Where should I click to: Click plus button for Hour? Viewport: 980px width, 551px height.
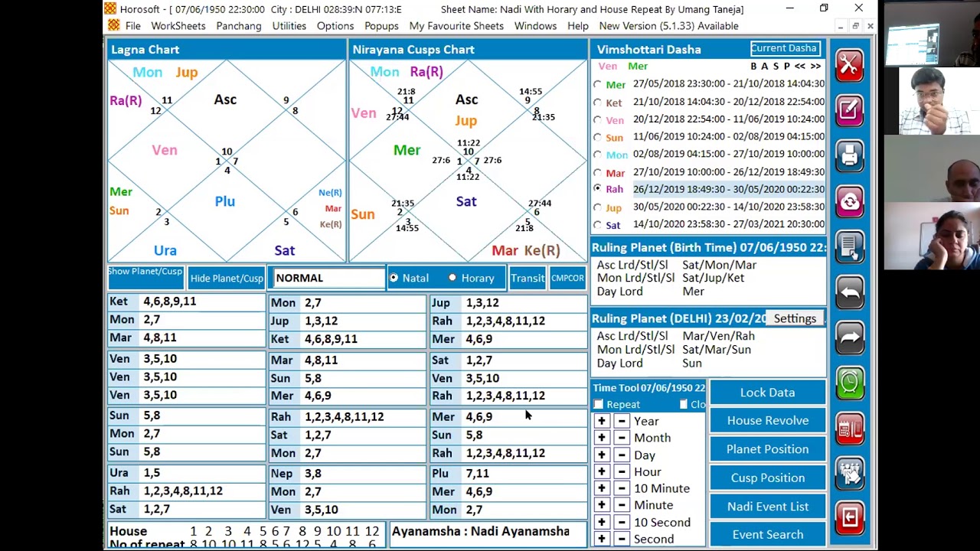602,471
